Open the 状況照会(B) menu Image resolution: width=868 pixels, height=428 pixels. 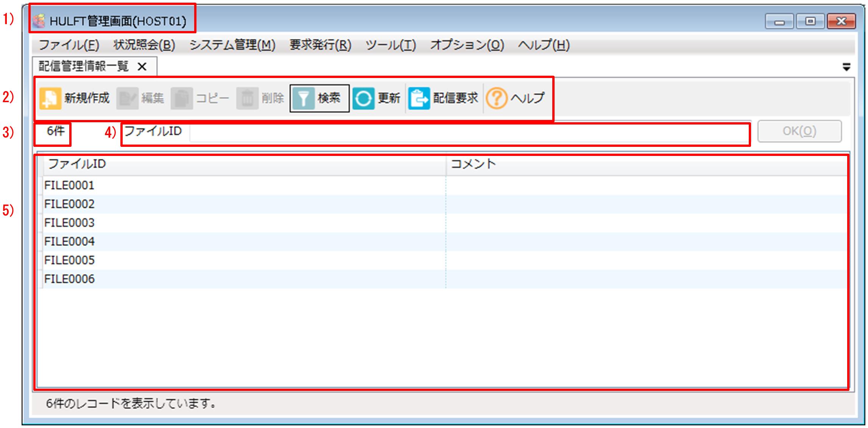pyautogui.click(x=144, y=45)
